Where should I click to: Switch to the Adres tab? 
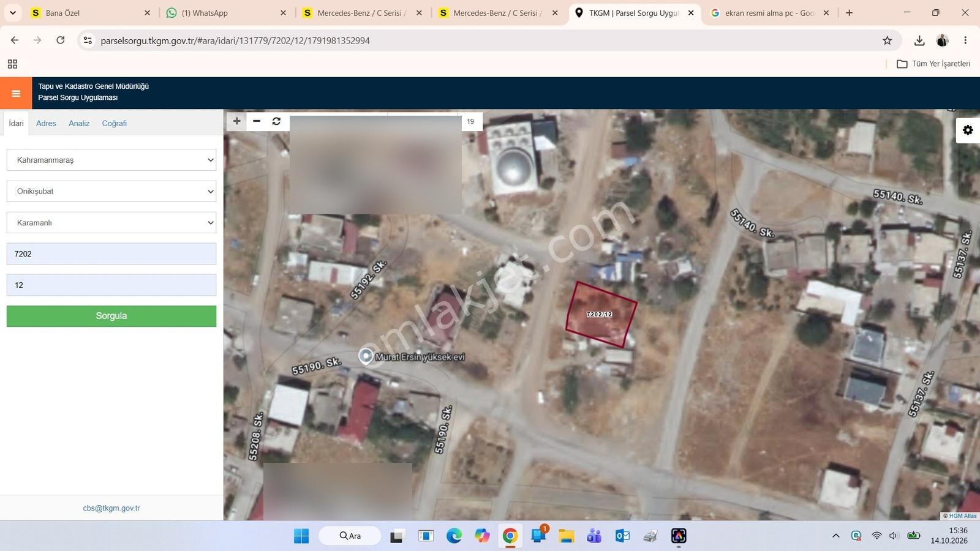coord(46,123)
